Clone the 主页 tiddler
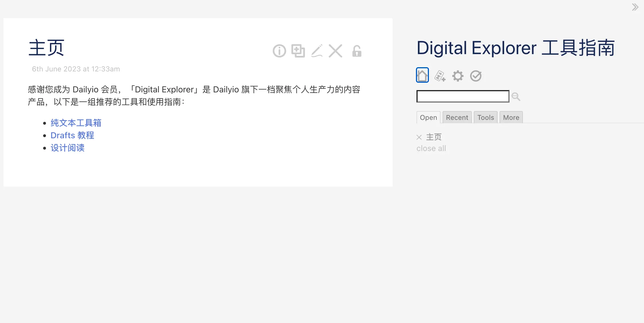644x323 pixels. point(298,51)
